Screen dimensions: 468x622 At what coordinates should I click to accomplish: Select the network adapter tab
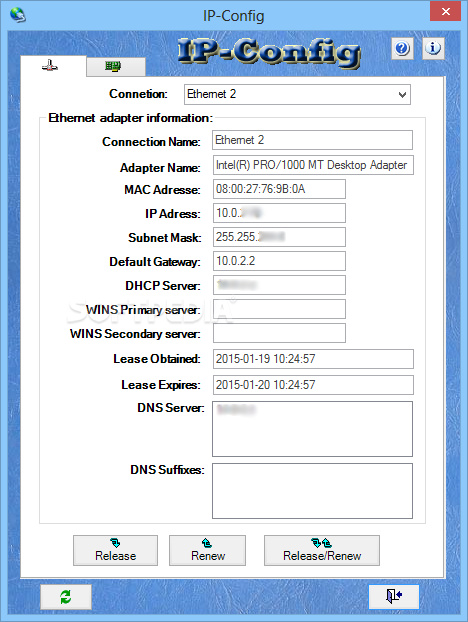pos(53,66)
